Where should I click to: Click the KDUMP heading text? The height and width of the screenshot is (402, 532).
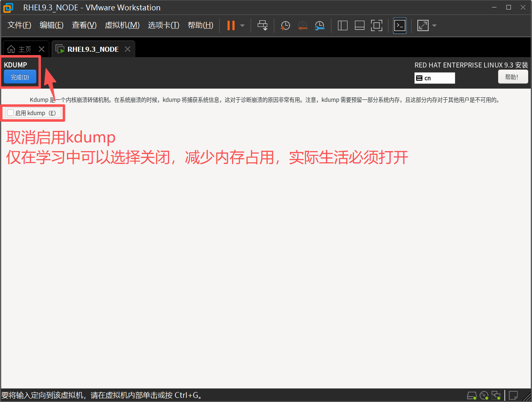[15, 65]
